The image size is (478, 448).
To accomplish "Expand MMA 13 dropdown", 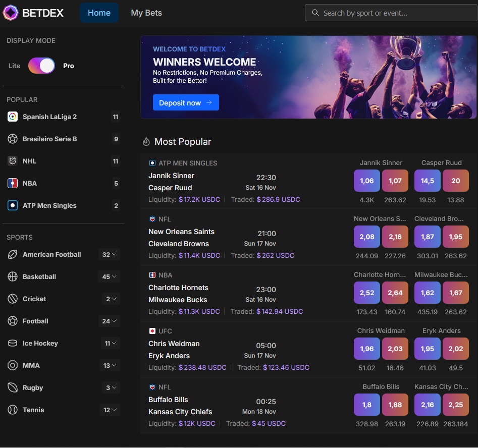I will click(x=110, y=365).
